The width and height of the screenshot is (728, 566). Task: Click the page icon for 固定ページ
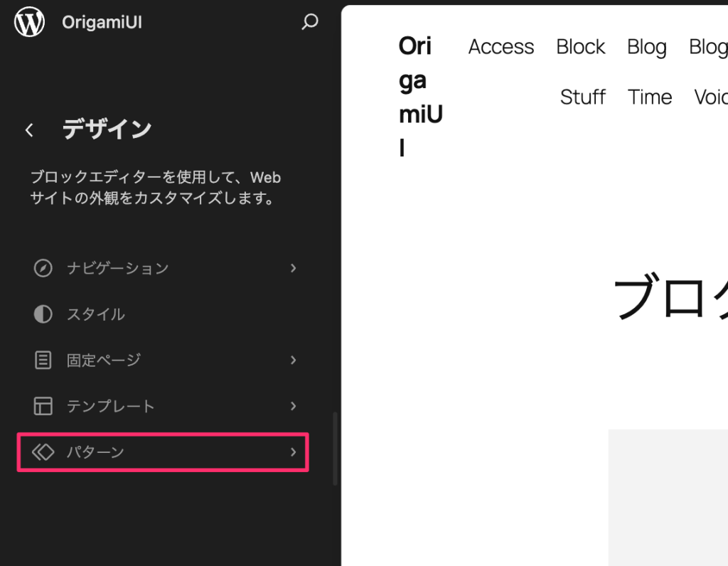click(x=43, y=360)
